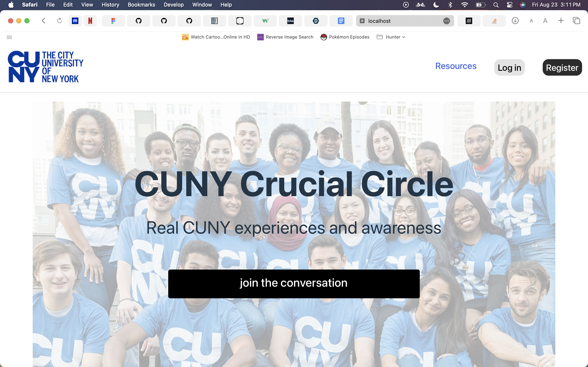Close the localhost tab
Screen dimensions: 588x367
point(362,21)
